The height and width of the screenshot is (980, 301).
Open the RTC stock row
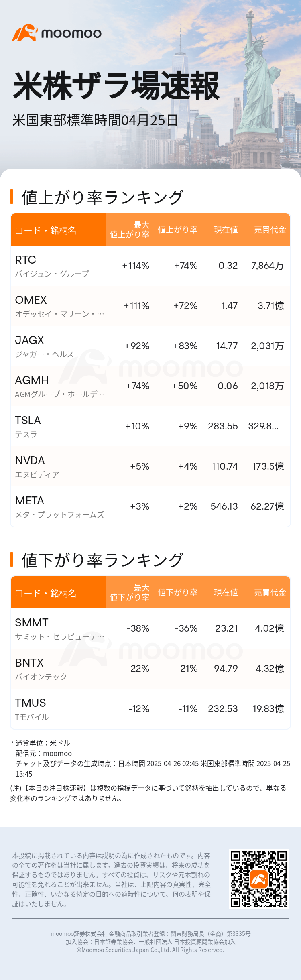click(150, 266)
